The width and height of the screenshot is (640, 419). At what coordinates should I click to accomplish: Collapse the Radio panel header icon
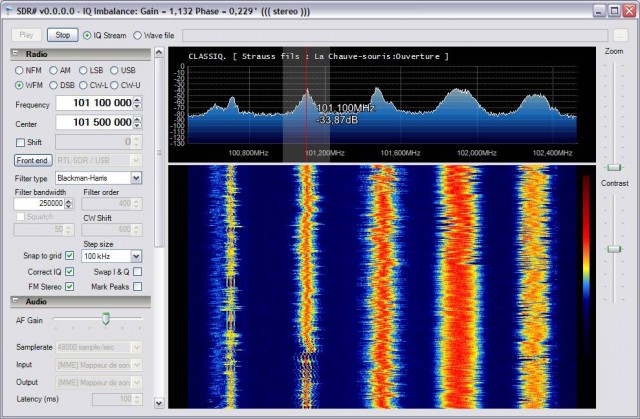coord(16,53)
